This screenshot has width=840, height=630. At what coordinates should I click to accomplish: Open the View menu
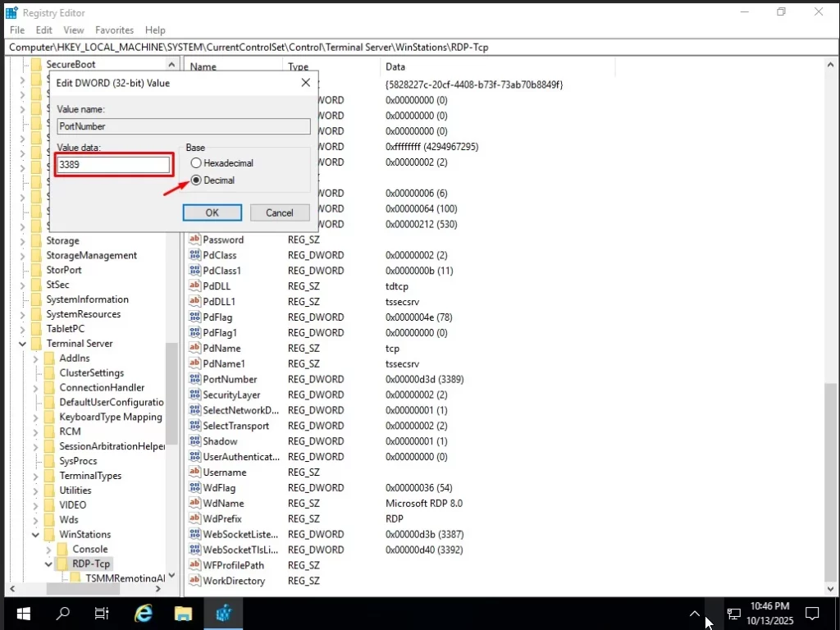74,30
